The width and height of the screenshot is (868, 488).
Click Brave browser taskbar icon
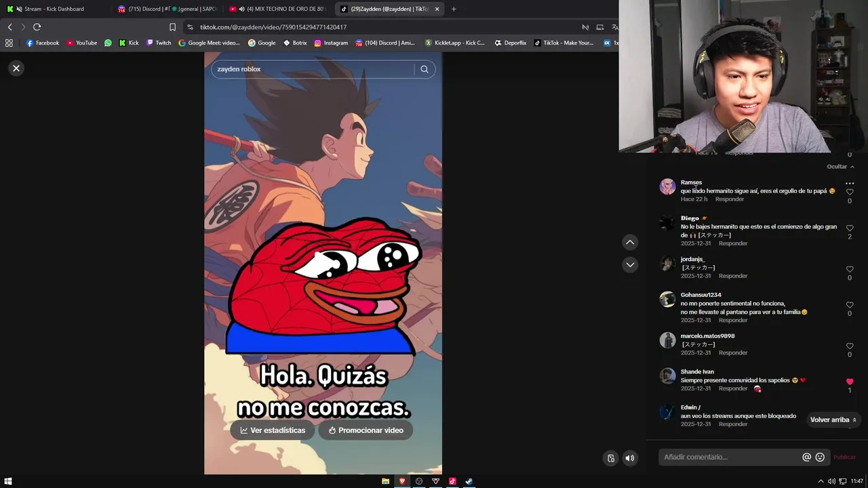pos(402,481)
